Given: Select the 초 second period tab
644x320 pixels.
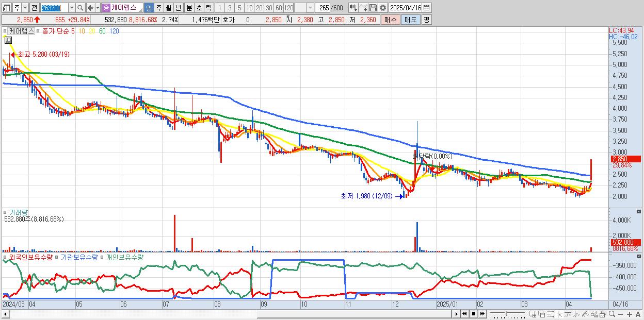Looking at the screenshot, I should (199, 8).
